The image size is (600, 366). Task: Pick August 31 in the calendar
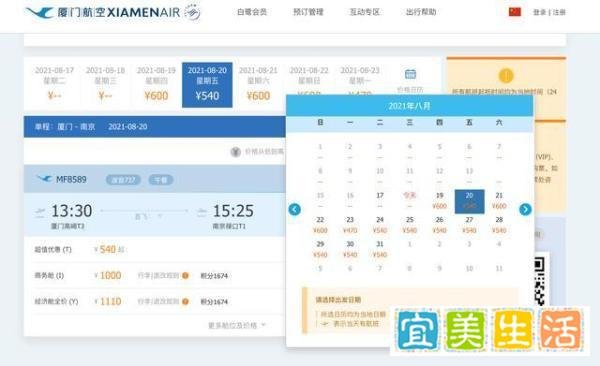click(x=380, y=249)
